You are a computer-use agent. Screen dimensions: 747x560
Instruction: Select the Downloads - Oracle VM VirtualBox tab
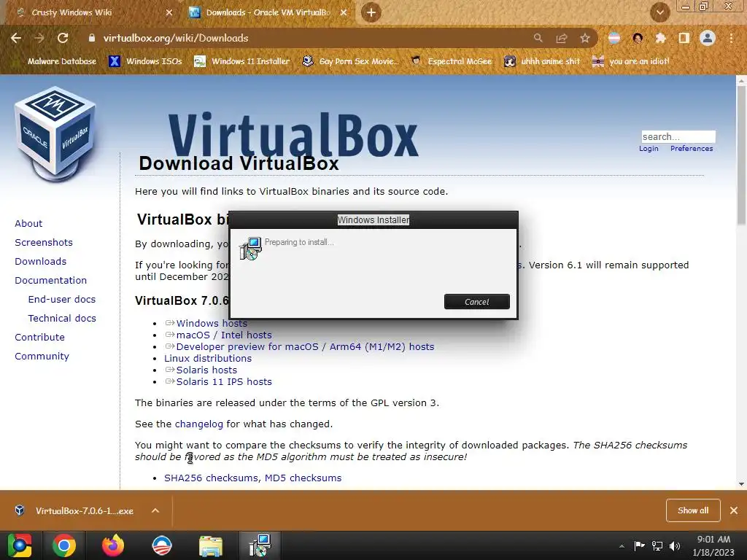[x=268, y=12]
